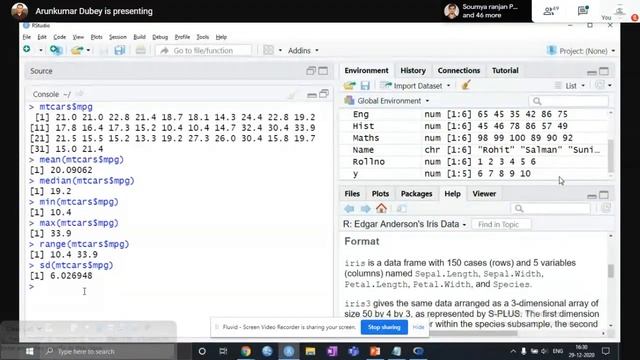Click the Open File folder icon
Screen dimensions: 640x360
click(77, 51)
